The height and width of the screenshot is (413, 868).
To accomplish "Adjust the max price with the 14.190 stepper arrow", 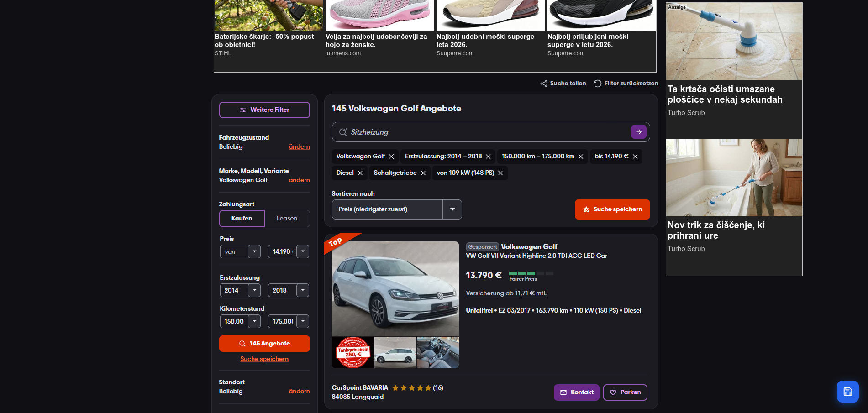I will [302, 251].
